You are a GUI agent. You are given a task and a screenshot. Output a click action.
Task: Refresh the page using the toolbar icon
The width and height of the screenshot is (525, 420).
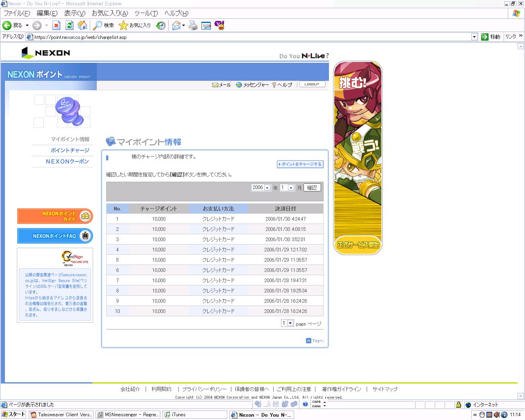point(69,25)
